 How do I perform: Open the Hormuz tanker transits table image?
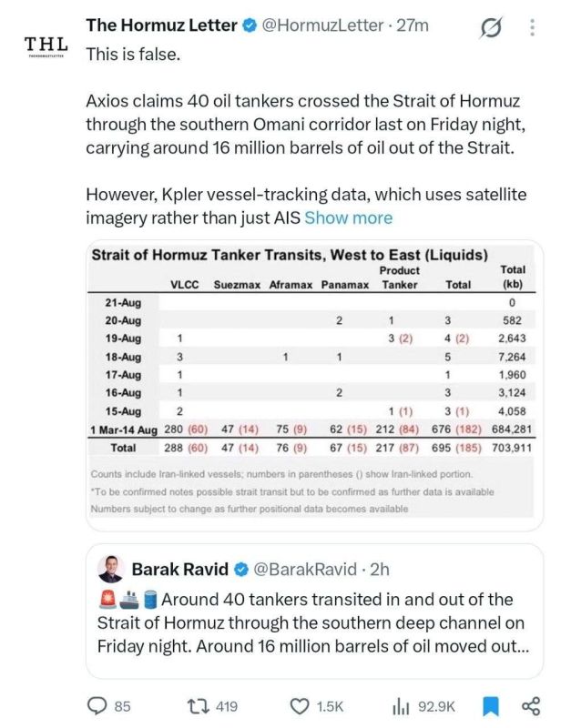314,385
